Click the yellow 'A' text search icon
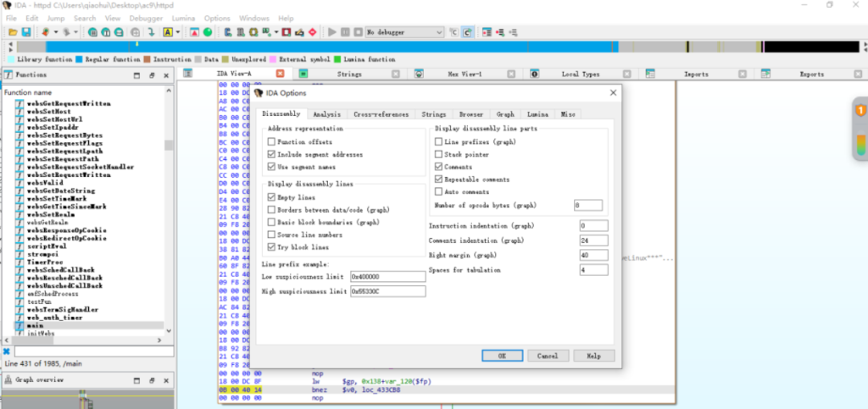The height and width of the screenshot is (409, 868). click(x=167, y=32)
